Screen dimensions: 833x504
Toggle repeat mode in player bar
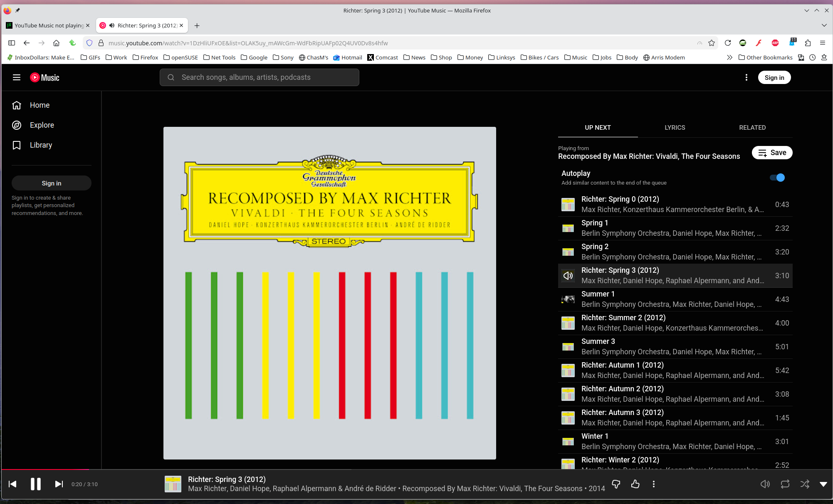(785, 484)
